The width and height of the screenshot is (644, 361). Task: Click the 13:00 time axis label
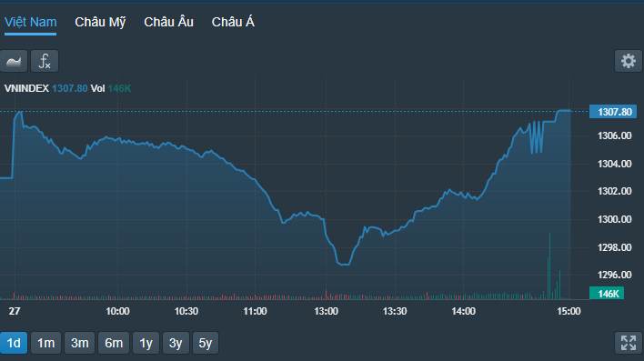point(327,311)
